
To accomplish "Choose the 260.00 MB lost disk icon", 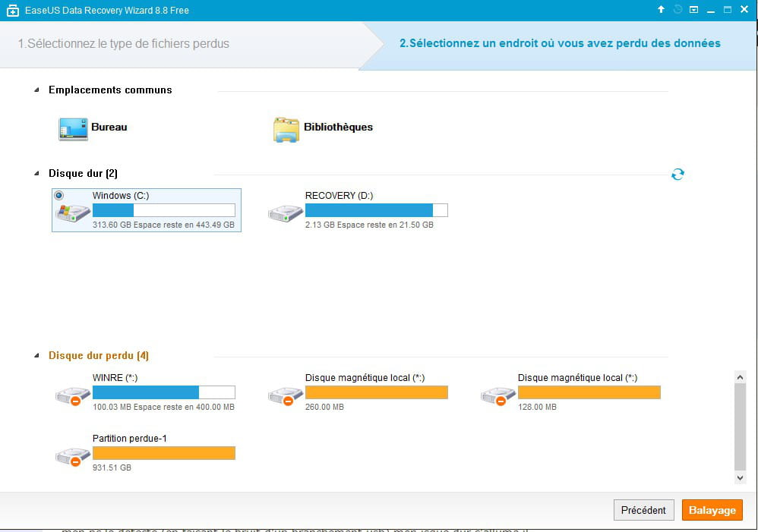I will click(286, 395).
